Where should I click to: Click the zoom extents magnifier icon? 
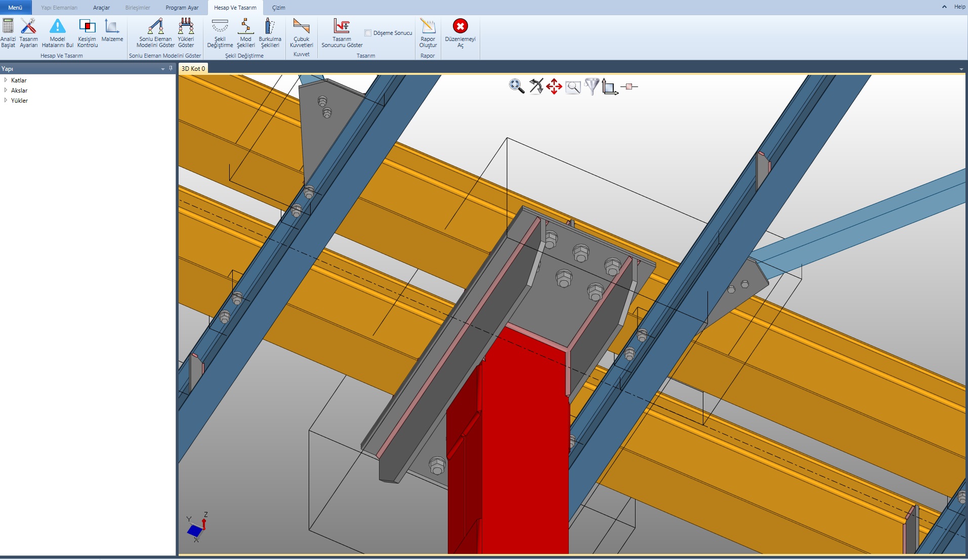[x=516, y=87]
